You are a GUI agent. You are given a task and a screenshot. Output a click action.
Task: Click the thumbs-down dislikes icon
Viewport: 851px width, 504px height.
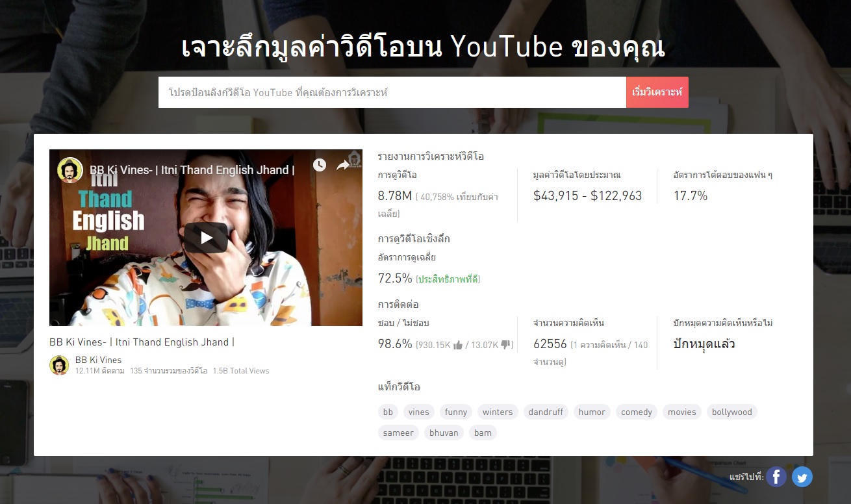point(506,345)
